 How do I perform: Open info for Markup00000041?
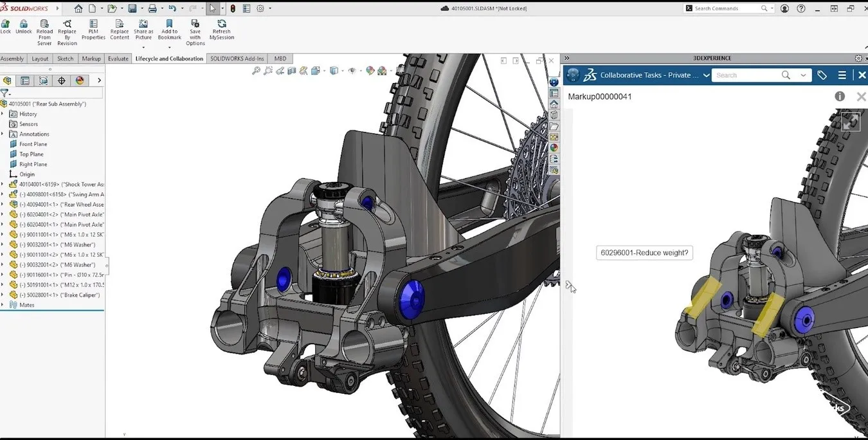pyautogui.click(x=840, y=96)
